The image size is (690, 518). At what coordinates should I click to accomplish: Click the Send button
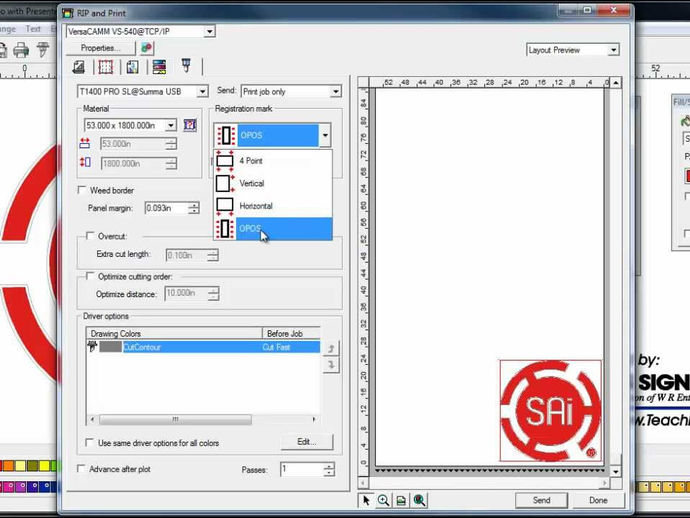click(x=541, y=500)
